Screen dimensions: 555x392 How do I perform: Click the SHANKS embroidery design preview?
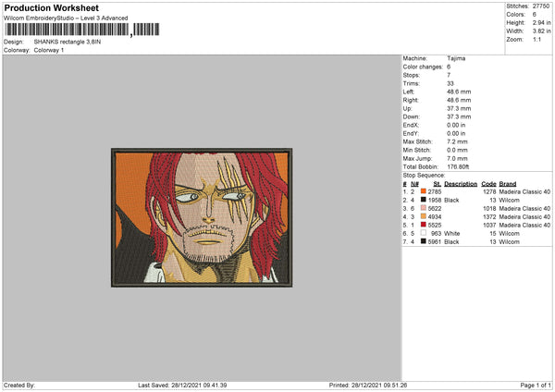coord(202,217)
